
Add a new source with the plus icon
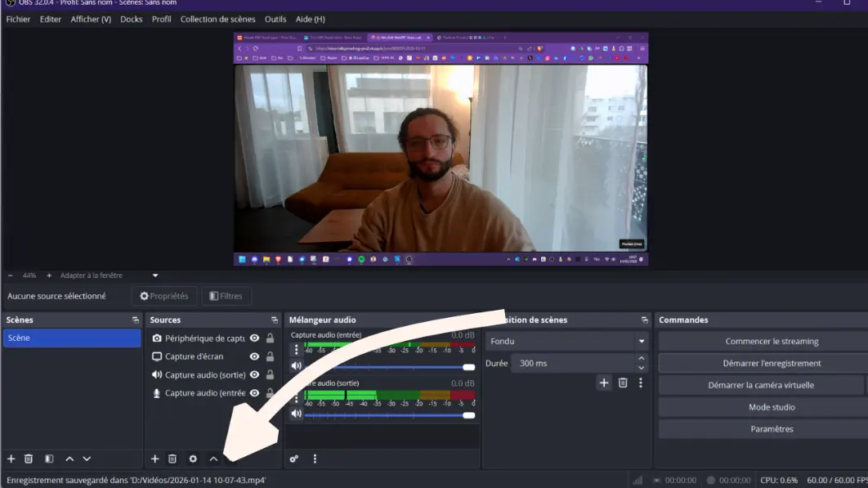pos(155,459)
